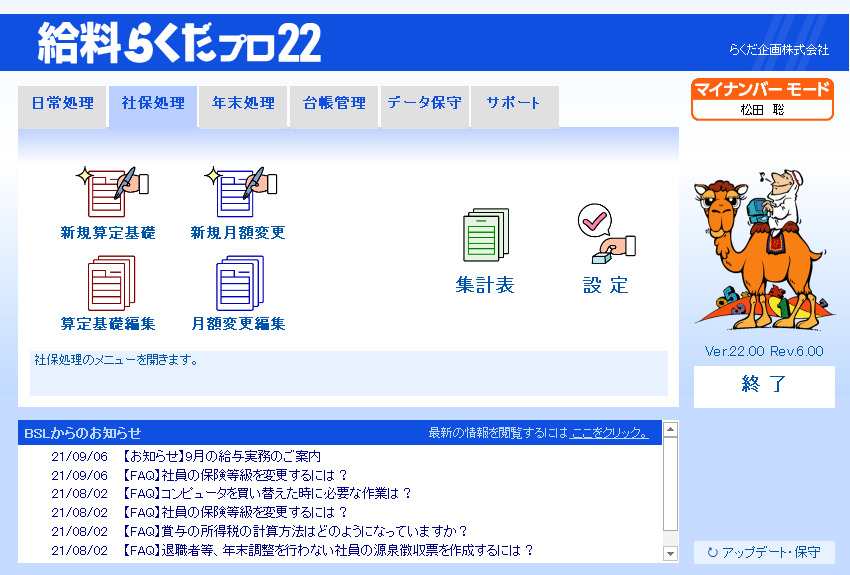The image size is (850, 575).
Task: Open the 設定 checkmark hand icon
Action: [607, 234]
